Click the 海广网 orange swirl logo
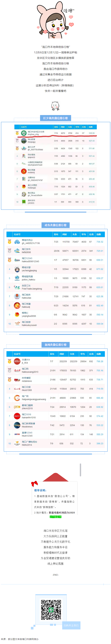Image resolution: width=111 pixels, height=644 pixels. pyautogui.click(x=17, y=398)
